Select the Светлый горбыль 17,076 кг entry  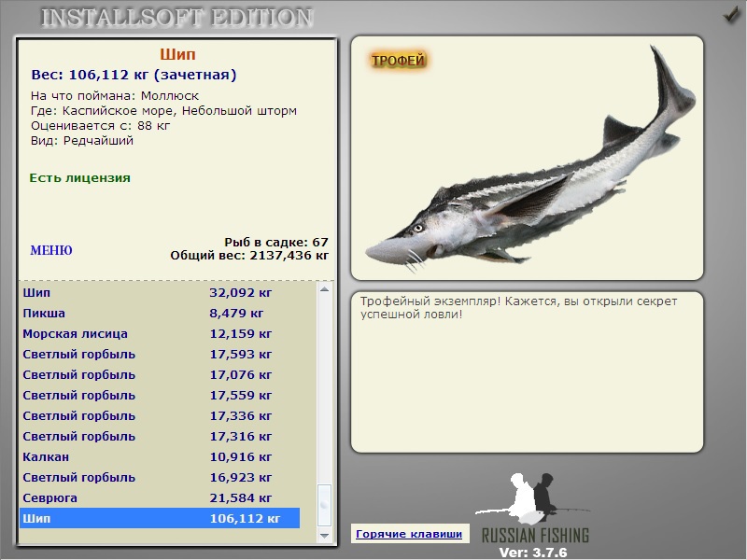(x=160, y=375)
